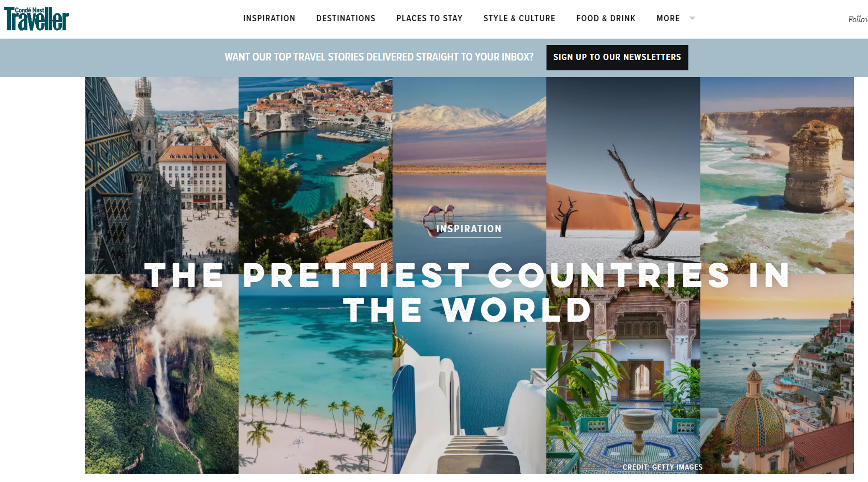The width and height of the screenshot is (868, 482).
Task: Open The Prettiest Countries in the World headline
Action: (x=468, y=292)
